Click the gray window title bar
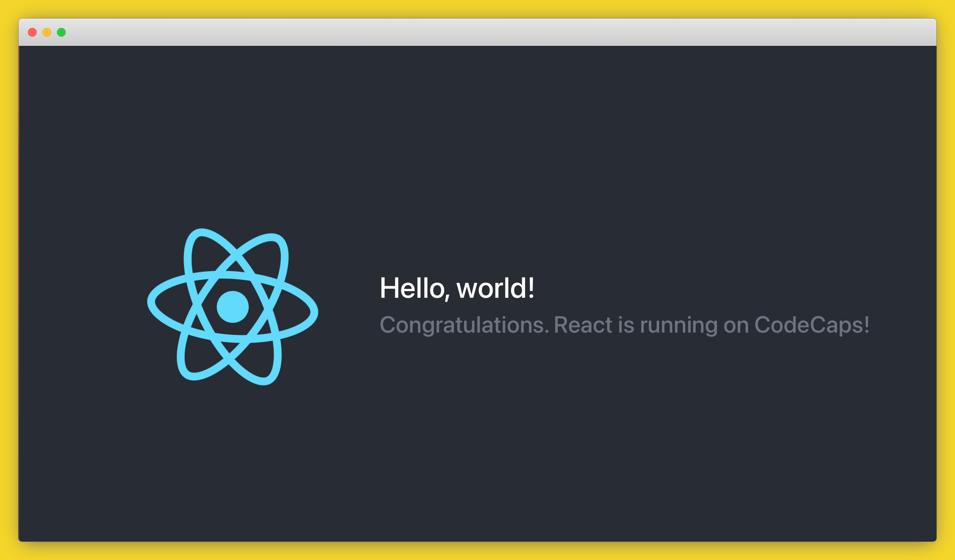The width and height of the screenshot is (955, 560). point(477,32)
